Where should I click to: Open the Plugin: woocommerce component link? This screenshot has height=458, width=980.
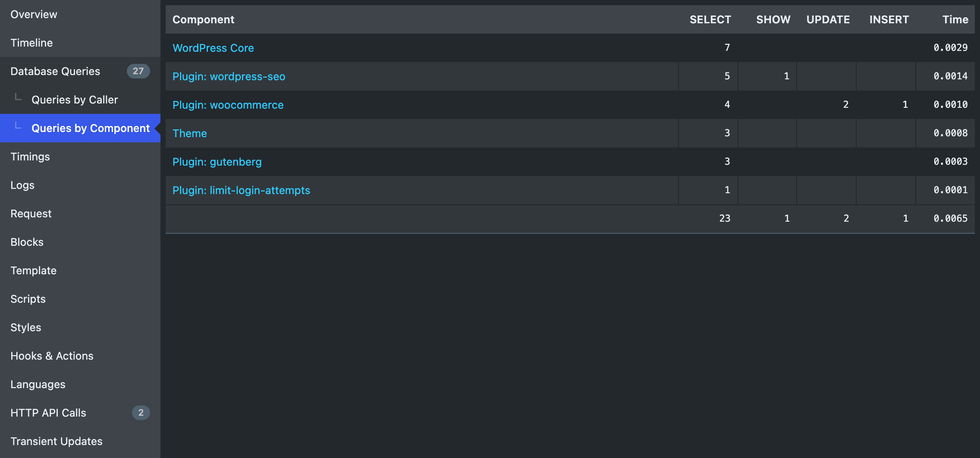pyautogui.click(x=228, y=105)
